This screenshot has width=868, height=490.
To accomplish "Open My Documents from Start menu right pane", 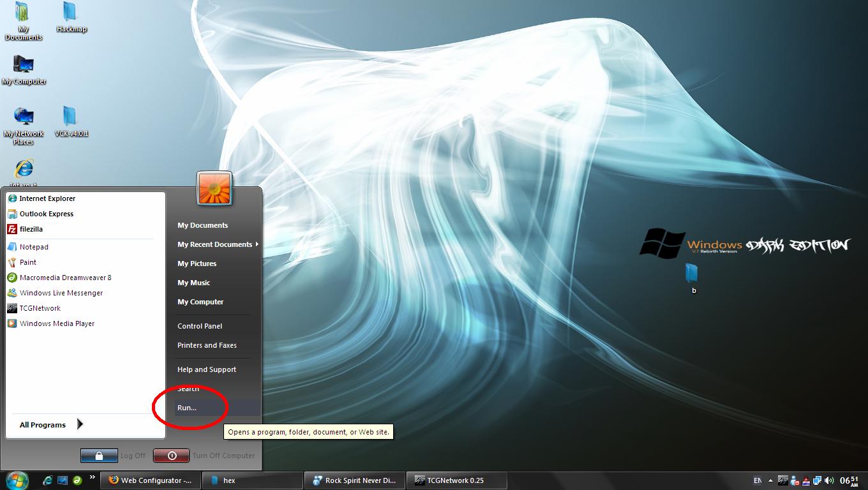I will 202,225.
